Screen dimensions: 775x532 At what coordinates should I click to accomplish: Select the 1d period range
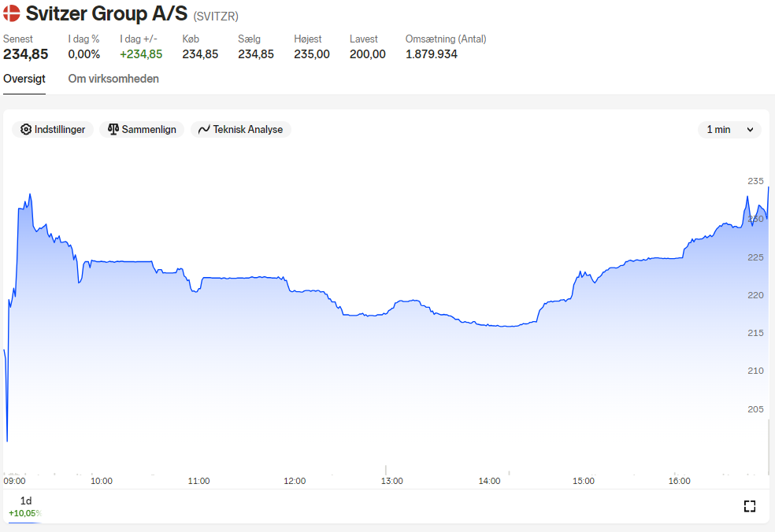pos(26,507)
